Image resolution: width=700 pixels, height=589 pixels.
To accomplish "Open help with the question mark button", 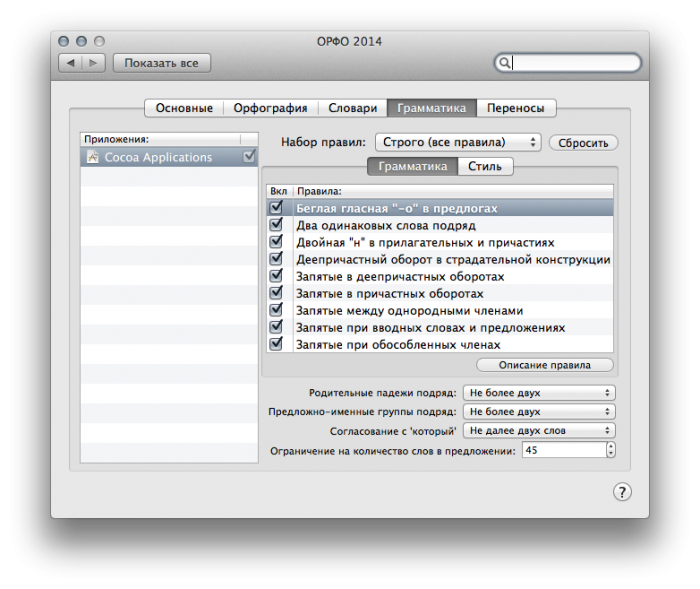I will tap(622, 492).
